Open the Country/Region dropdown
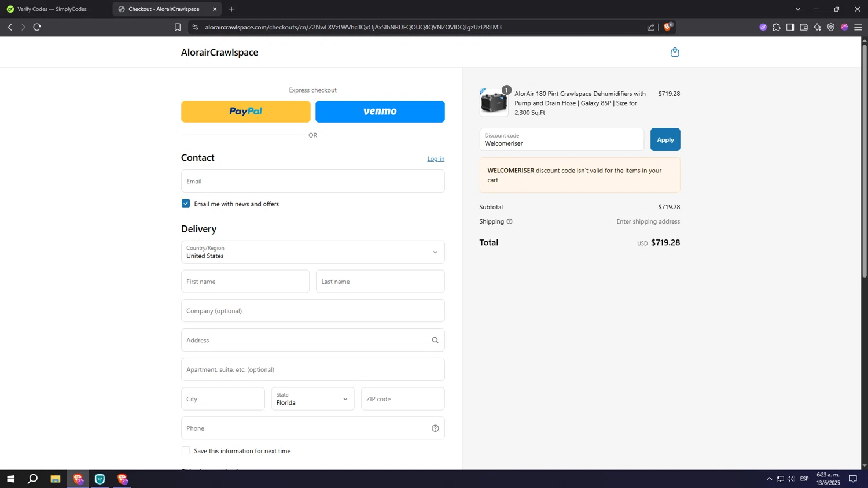 [x=312, y=252]
